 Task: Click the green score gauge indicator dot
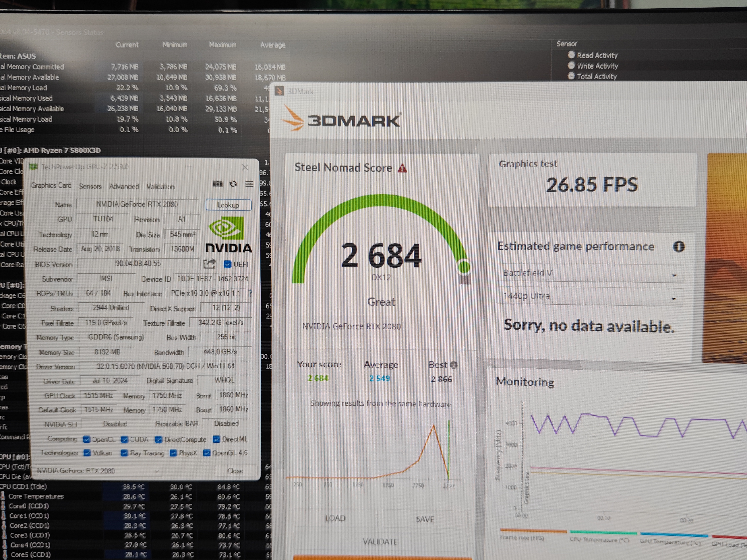pos(464,267)
